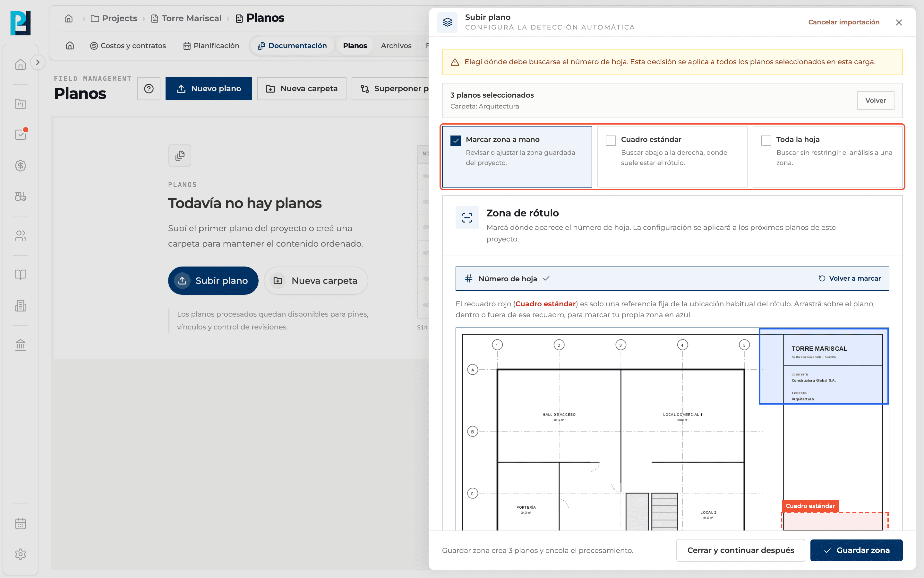Click the company logo at top left

(20, 23)
